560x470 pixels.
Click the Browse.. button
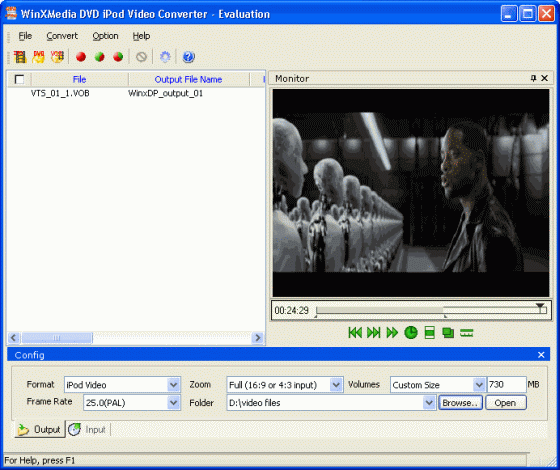point(460,403)
